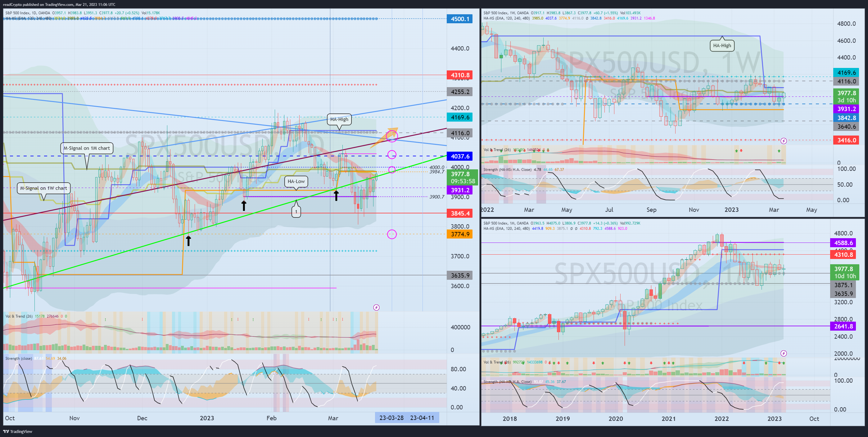Select the magenta circle on the 4037.6 dashed line
The width and height of the screenshot is (868, 437).
pos(392,154)
